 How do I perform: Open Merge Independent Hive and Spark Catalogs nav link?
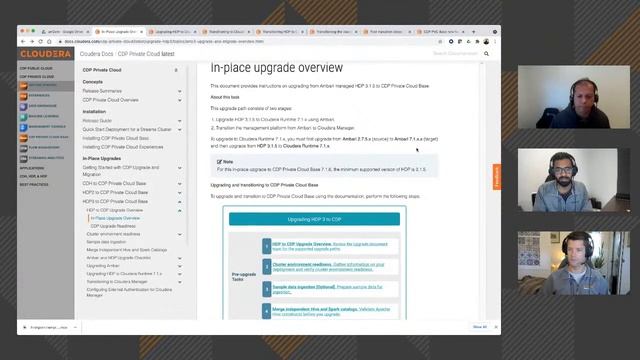click(127, 250)
